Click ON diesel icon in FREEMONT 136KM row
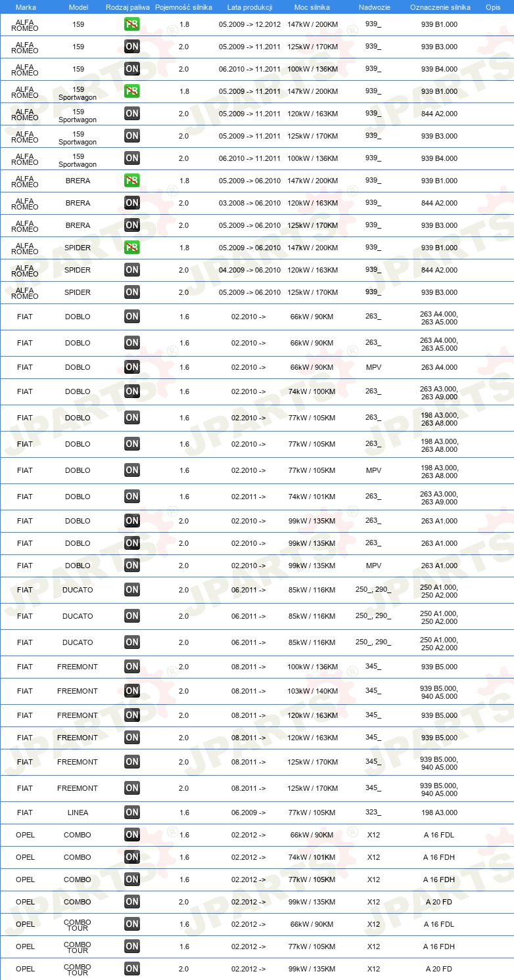 [132, 667]
